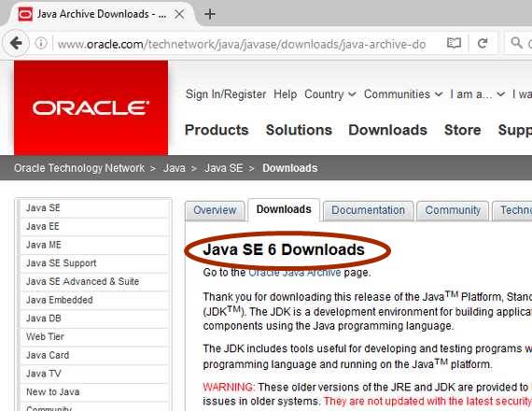
Task: Open the site information icon
Action: tap(41, 43)
